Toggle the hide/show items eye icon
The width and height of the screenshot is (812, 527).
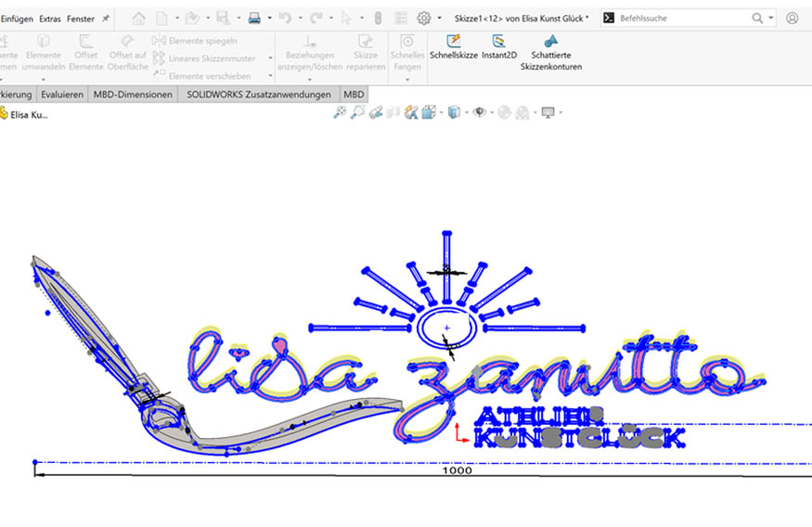click(x=479, y=112)
